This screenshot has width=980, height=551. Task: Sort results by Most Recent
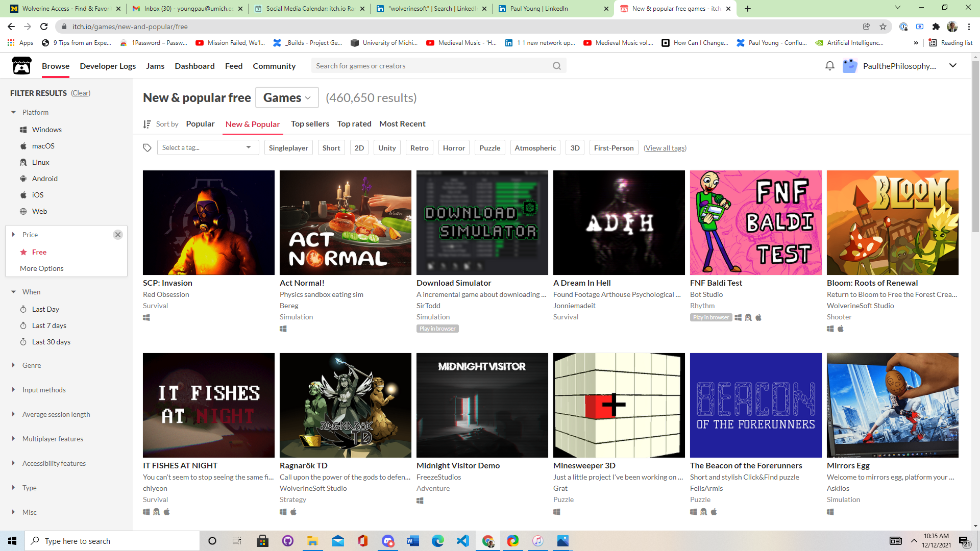[402, 124]
